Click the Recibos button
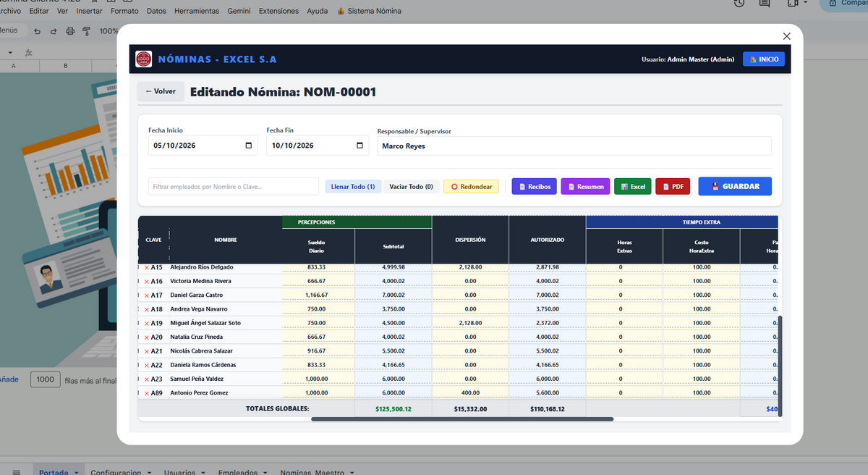 535,187
